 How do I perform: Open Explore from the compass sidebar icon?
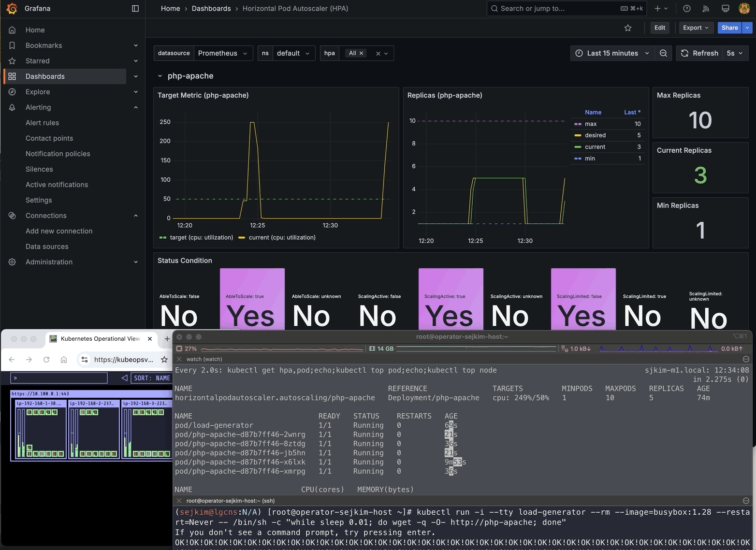13,92
